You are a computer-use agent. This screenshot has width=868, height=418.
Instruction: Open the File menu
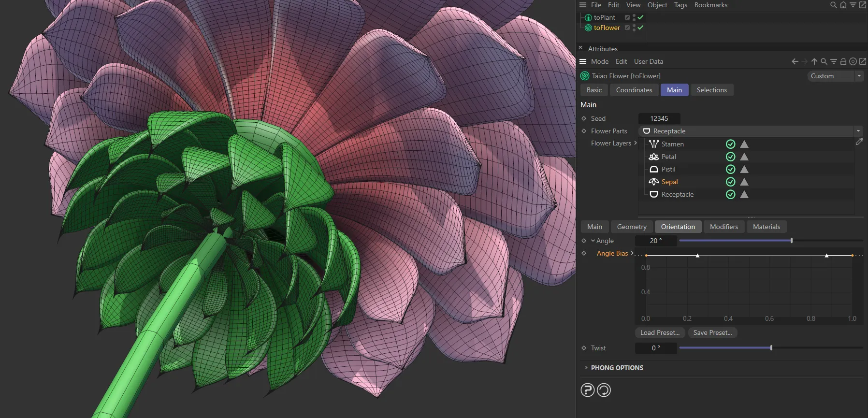point(596,5)
